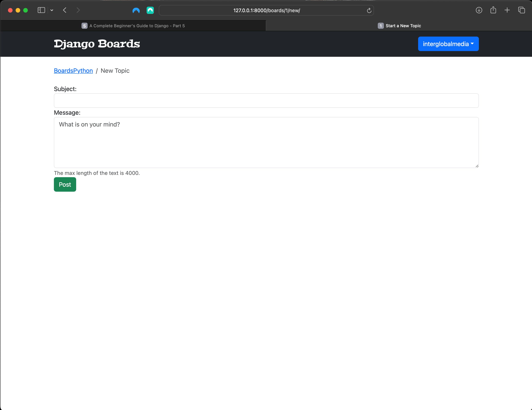
Task: Go forward with the forward arrow
Action: pos(78,10)
